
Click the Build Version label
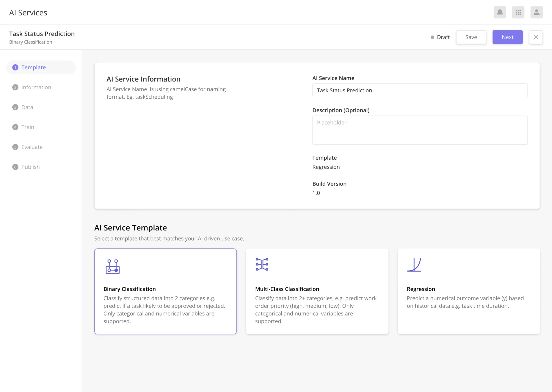tap(329, 184)
